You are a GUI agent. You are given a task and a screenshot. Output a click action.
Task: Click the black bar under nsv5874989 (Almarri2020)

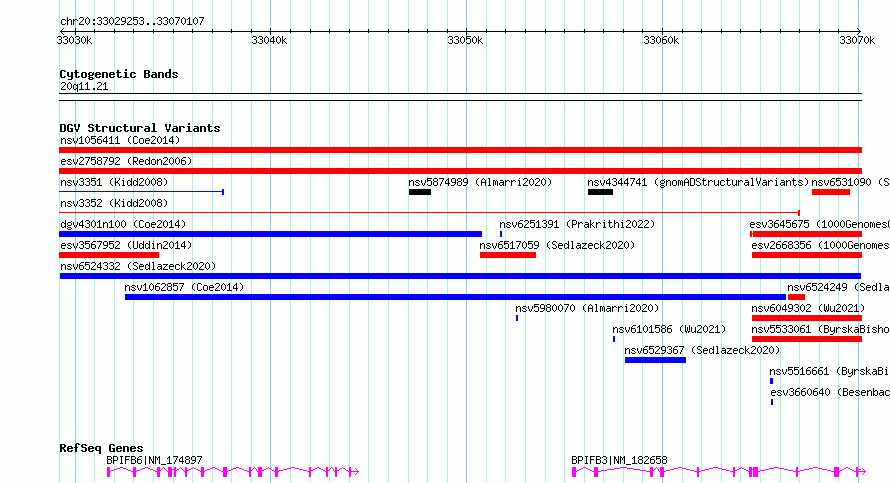click(420, 192)
